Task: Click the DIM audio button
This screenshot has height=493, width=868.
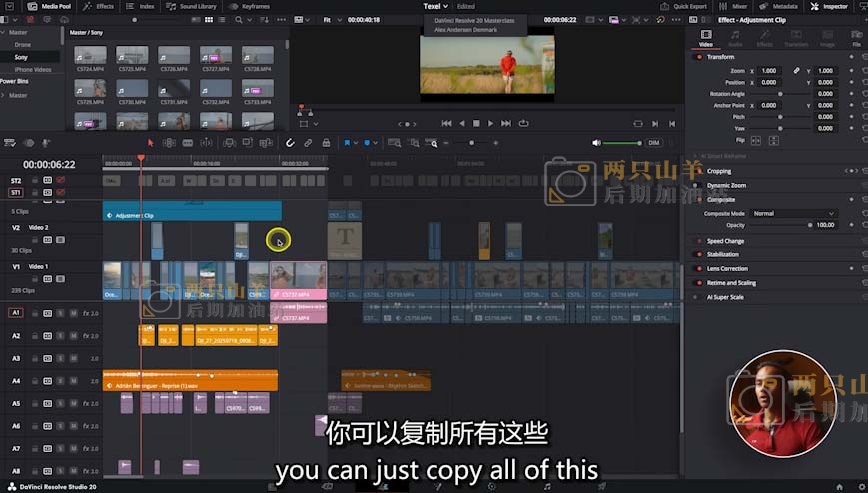Action: [x=654, y=143]
